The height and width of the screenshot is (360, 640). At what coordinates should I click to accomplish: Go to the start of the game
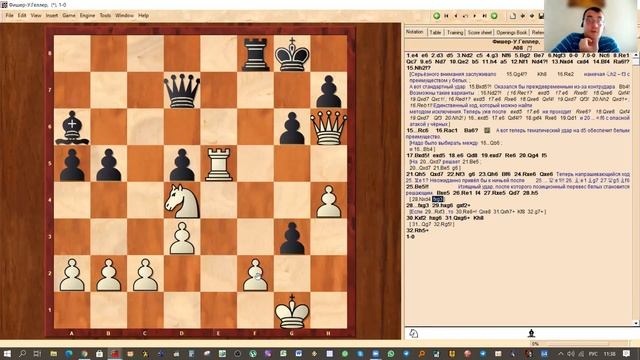(446, 16)
